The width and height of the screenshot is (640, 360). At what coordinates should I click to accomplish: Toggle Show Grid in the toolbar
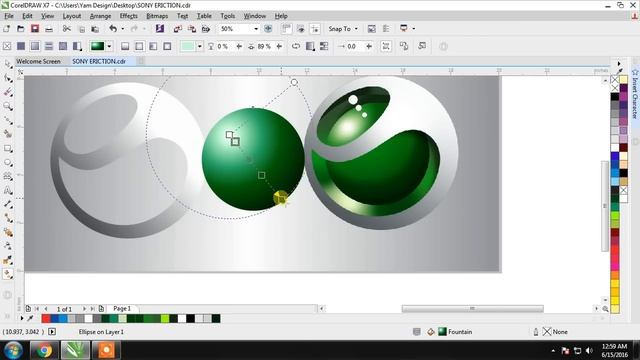pos(301,29)
